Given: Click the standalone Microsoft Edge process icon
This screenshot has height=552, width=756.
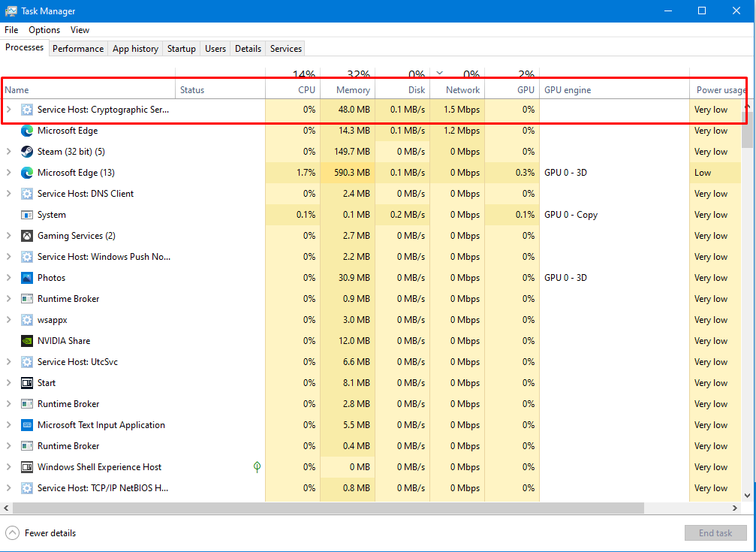Looking at the screenshot, I should click(27, 131).
